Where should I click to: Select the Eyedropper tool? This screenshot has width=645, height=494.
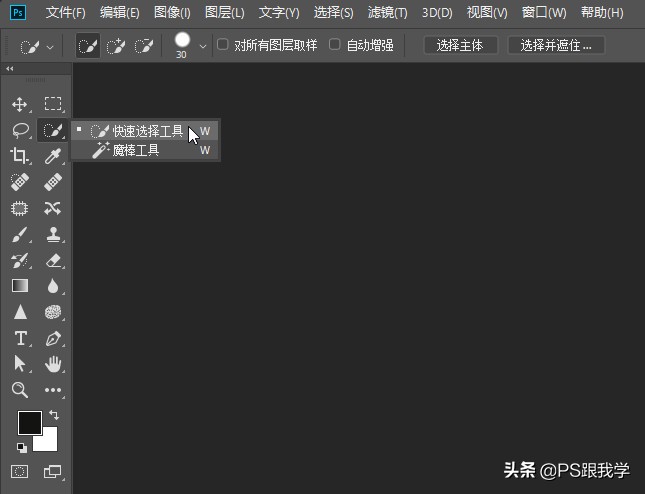(x=53, y=156)
